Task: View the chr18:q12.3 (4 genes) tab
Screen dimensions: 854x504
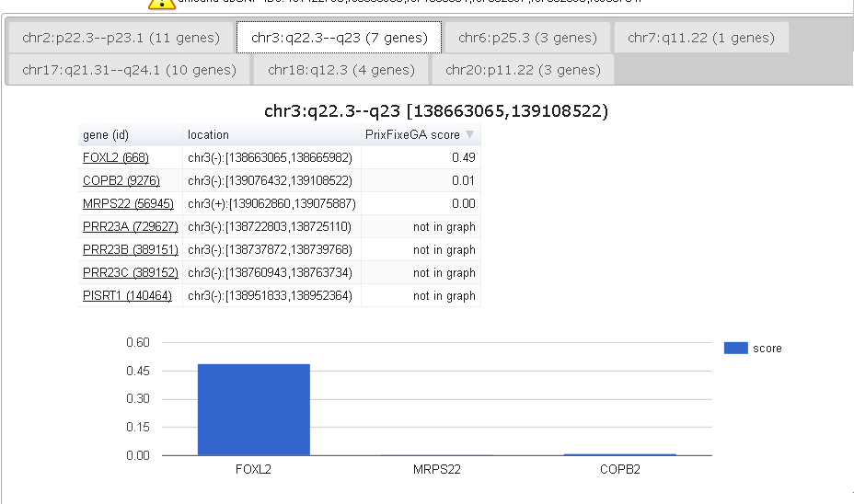Action: coord(340,70)
